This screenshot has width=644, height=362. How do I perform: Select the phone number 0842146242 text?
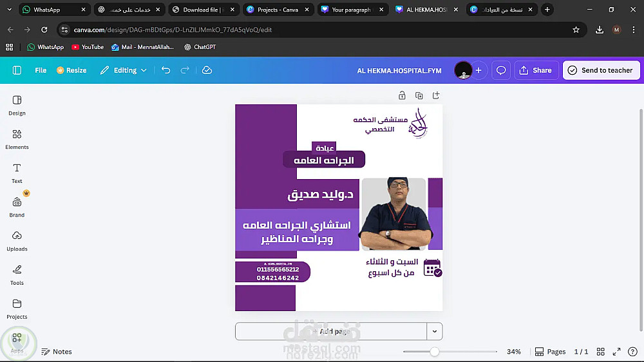coord(278,278)
